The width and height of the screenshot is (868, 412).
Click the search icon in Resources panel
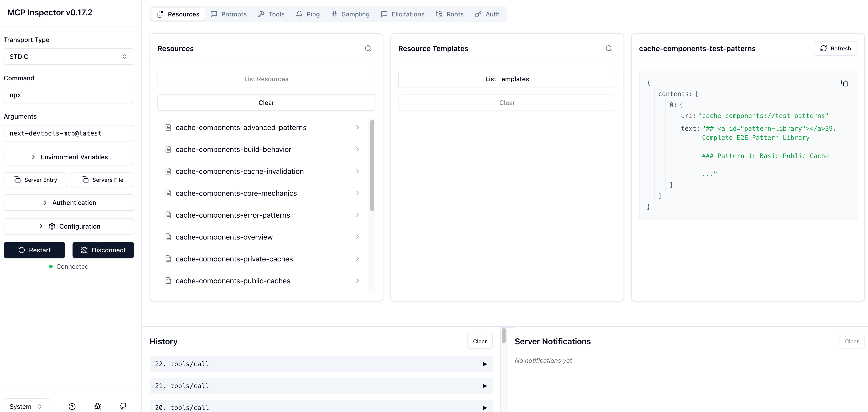pos(368,49)
